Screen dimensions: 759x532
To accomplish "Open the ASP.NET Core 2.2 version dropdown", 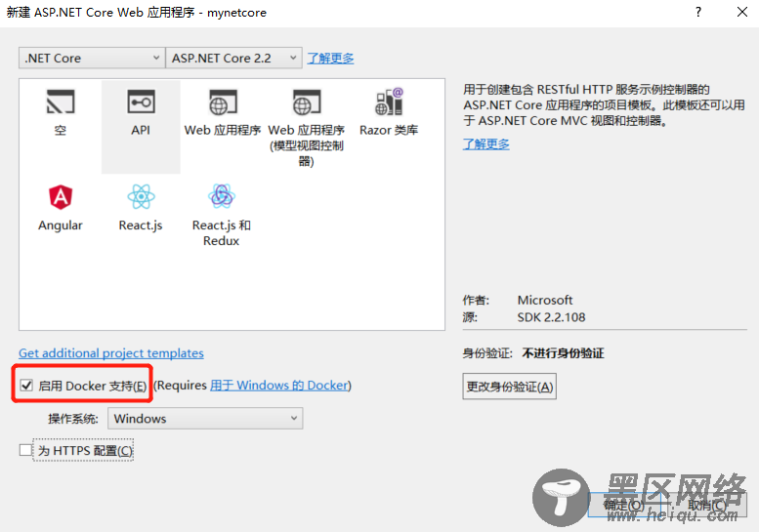I will click(x=233, y=58).
